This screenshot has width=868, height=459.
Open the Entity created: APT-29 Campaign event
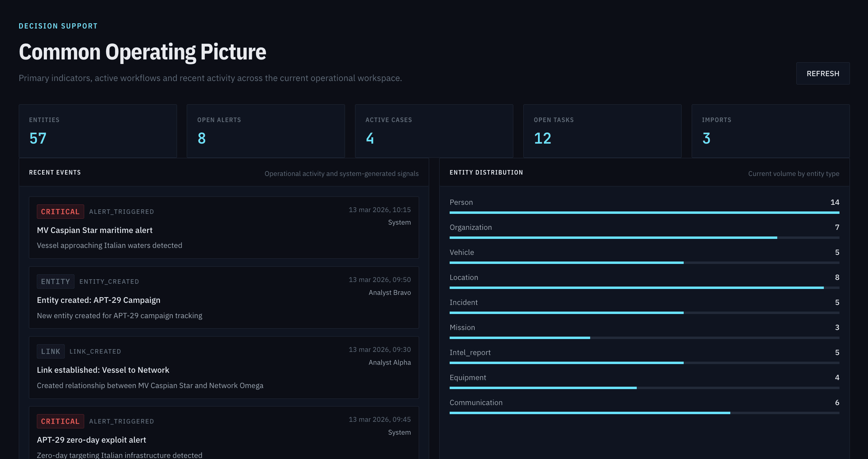(224, 298)
